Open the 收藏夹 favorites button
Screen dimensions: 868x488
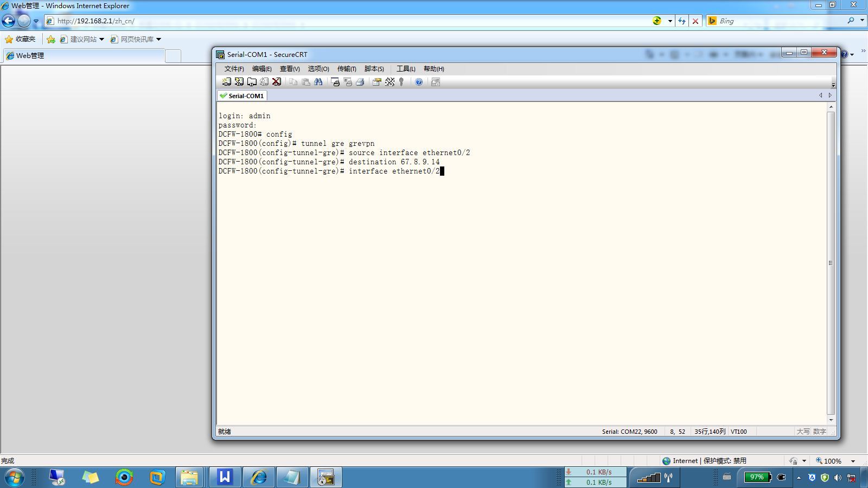[x=20, y=39]
